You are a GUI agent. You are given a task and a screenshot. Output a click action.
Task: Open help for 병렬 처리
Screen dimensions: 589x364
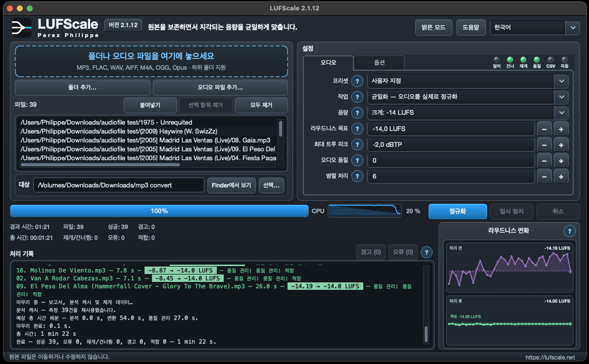click(x=357, y=176)
